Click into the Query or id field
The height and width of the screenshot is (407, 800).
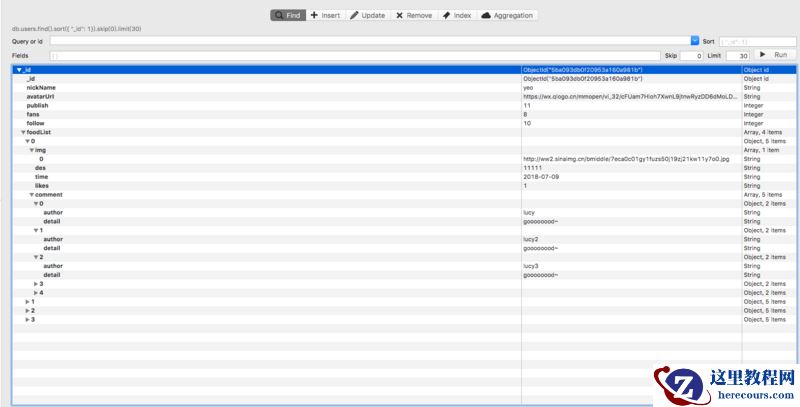(370, 41)
